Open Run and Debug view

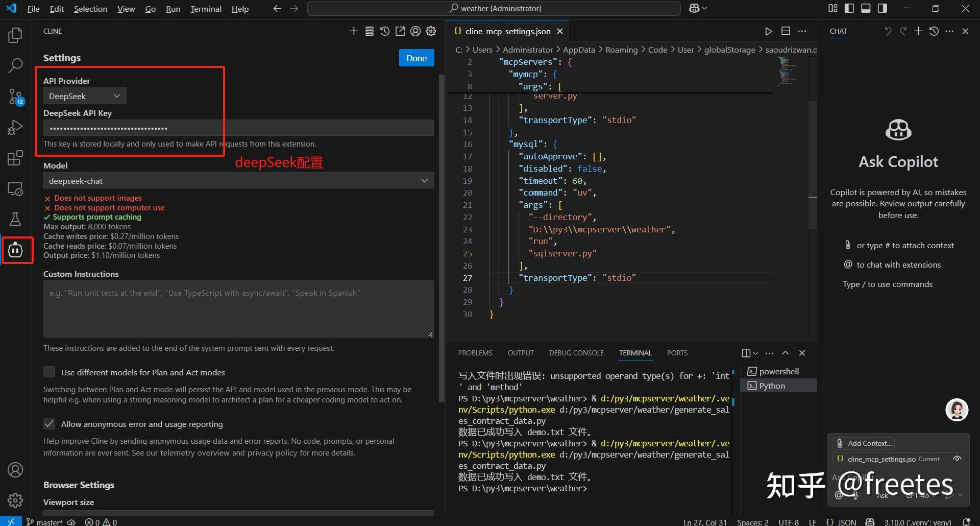[x=15, y=127]
